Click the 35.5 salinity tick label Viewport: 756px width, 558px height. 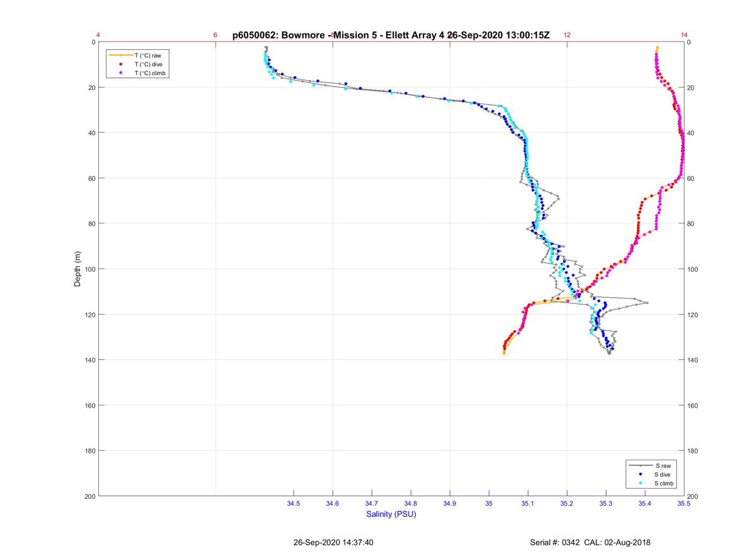tap(684, 503)
